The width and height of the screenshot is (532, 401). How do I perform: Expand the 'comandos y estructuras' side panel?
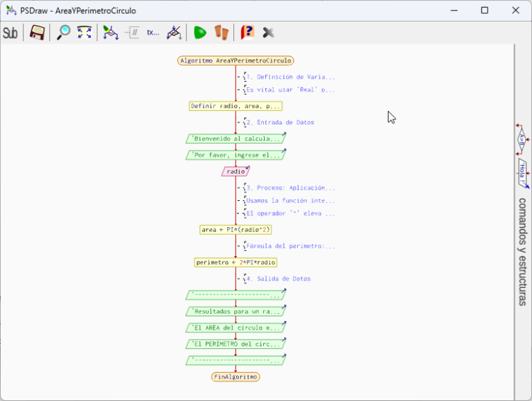pos(522,251)
